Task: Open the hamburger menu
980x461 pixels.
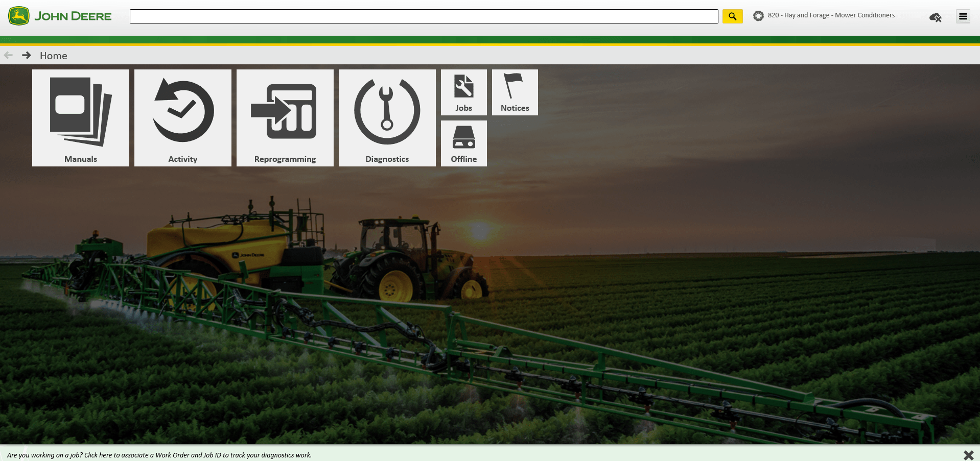Action: point(963,16)
